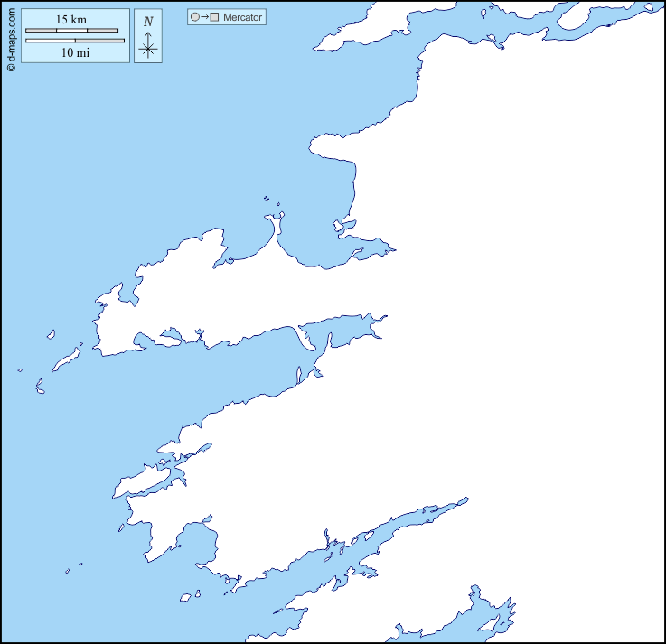Screen dimensions: 666x644
Task: Click the compass star below the arrow
Action: 148,50
